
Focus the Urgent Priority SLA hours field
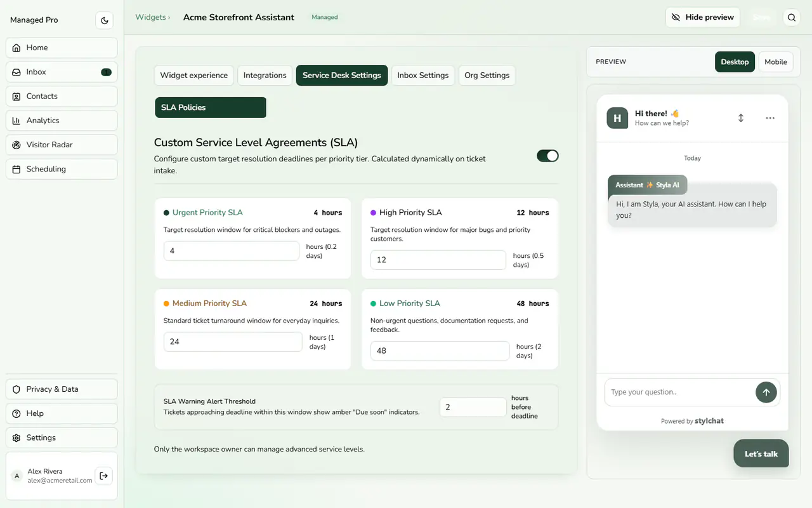point(232,251)
